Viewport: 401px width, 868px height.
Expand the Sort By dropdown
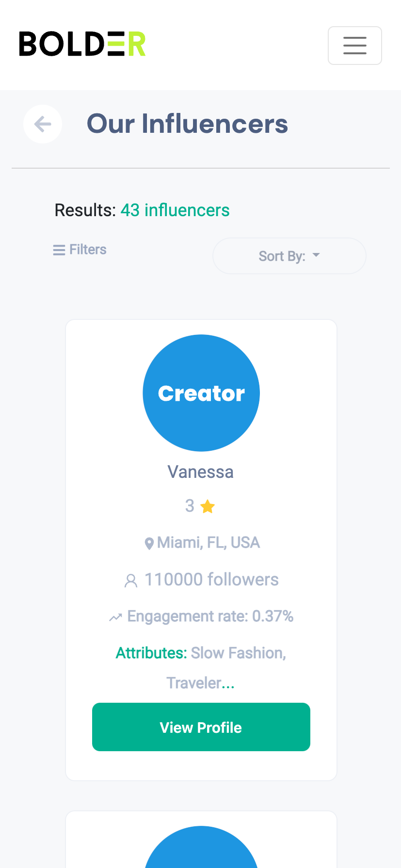click(x=289, y=256)
